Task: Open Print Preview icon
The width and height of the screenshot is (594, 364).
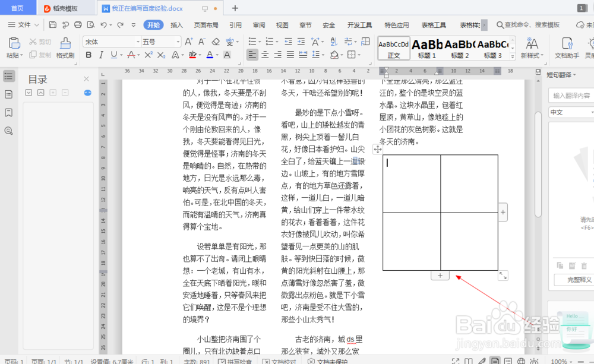Action: 90,25
